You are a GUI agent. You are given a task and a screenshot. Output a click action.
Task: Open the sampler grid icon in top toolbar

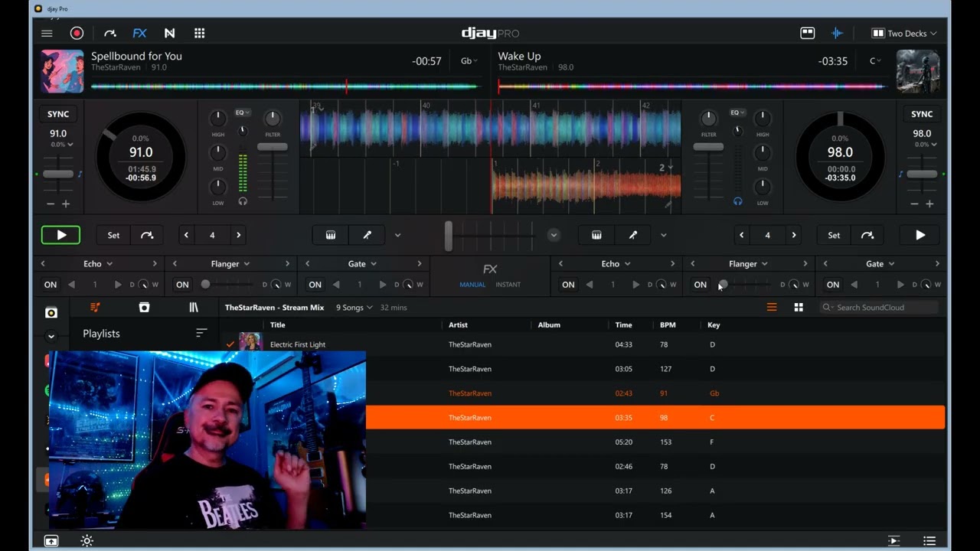pyautogui.click(x=200, y=33)
